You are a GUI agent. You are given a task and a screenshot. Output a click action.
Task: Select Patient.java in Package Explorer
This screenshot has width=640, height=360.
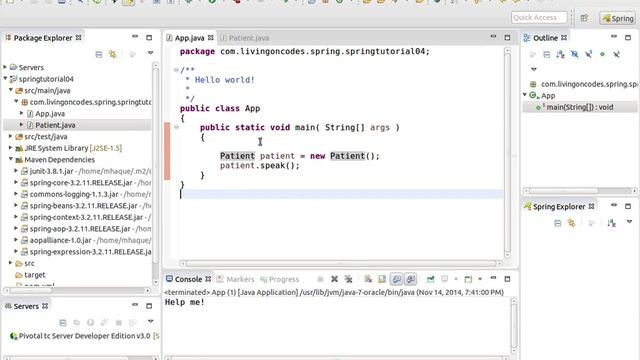[55, 125]
